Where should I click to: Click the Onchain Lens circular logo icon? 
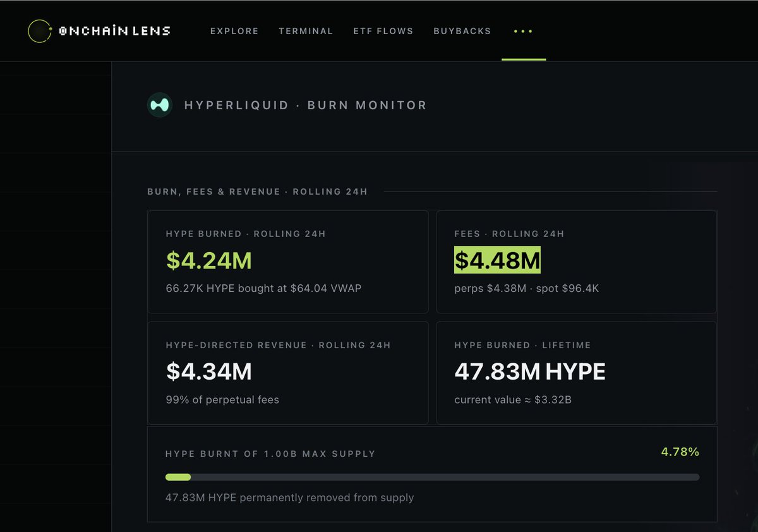tap(39, 31)
